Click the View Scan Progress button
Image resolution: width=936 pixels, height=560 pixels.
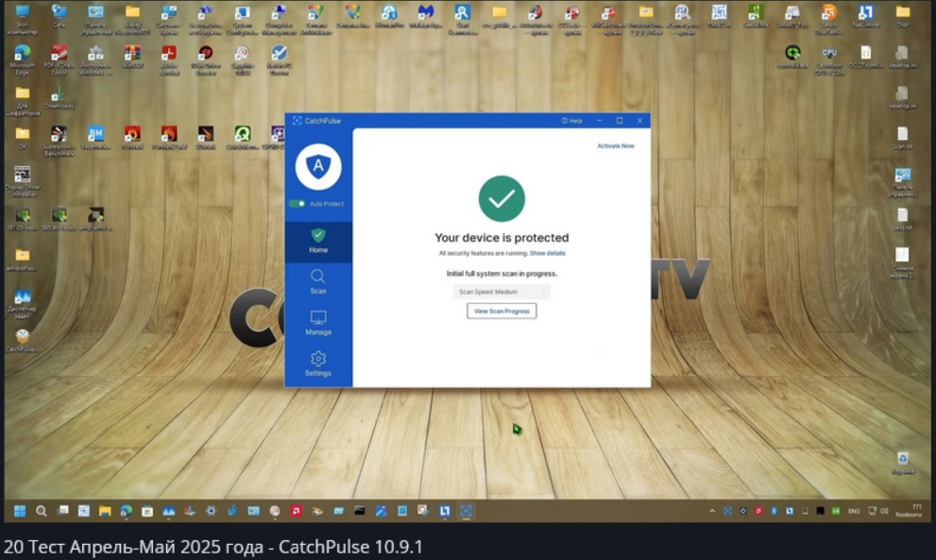pos(502,311)
